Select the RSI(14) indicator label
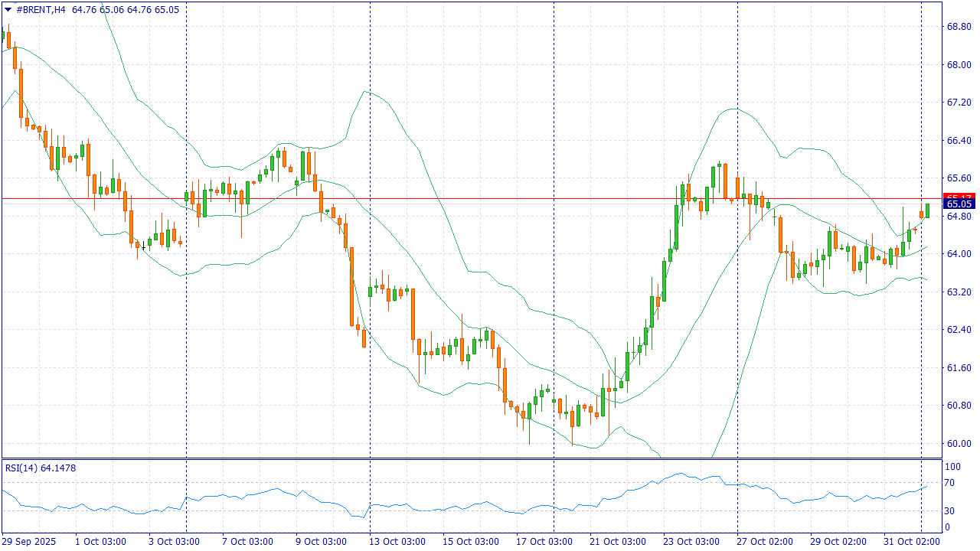The height and width of the screenshot is (551, 980). 40,468
